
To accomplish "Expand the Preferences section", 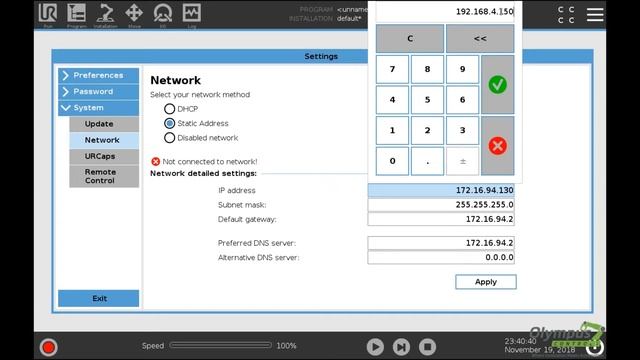I will pyautogui.click(x=98, y=76).
